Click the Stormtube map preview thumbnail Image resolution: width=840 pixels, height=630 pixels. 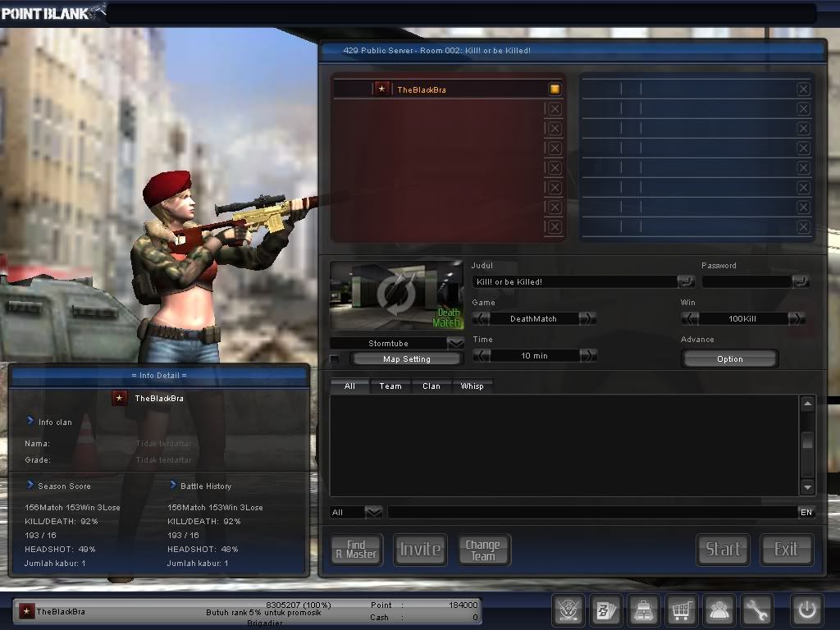pos(396,295)
